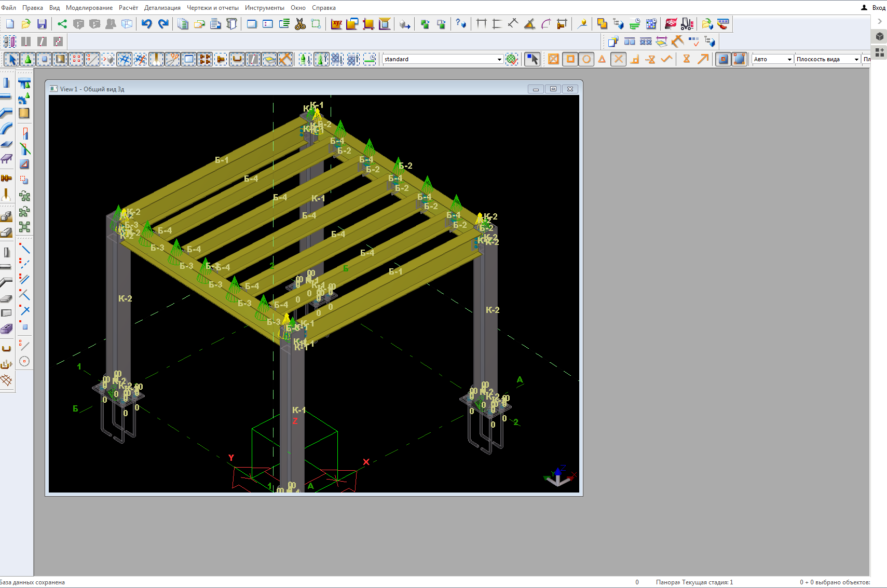Select the bolt creation tool
This screenshot has width=887, height=588.
pyautogui.click(x=6, y=178)
